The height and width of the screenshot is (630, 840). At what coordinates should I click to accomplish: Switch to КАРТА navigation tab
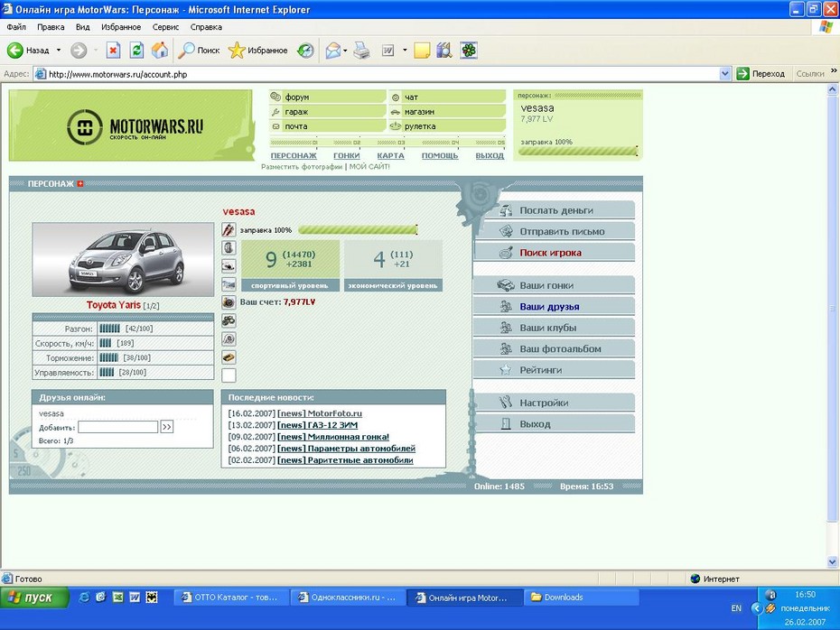click(x=390, y=155)
